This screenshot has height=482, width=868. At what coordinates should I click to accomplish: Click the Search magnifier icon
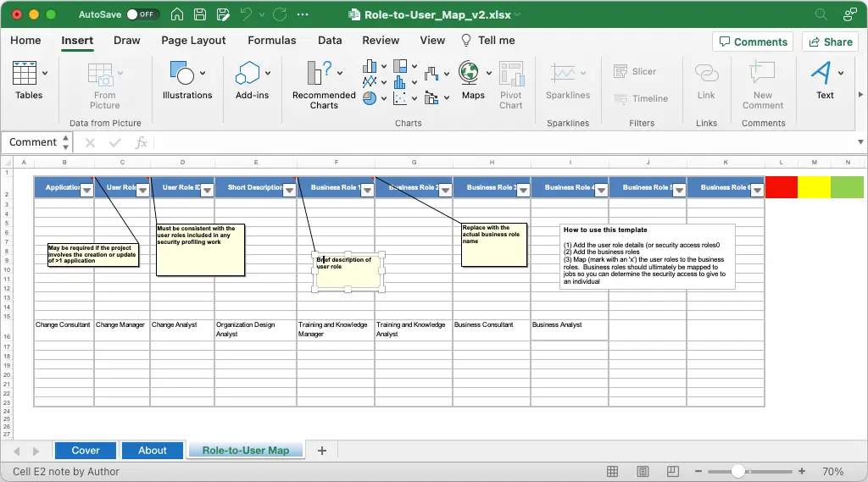click(x=821, y=14)
